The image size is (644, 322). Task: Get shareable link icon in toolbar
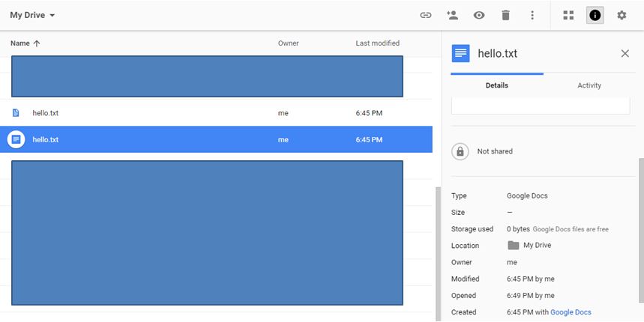[x=426, y=15]
